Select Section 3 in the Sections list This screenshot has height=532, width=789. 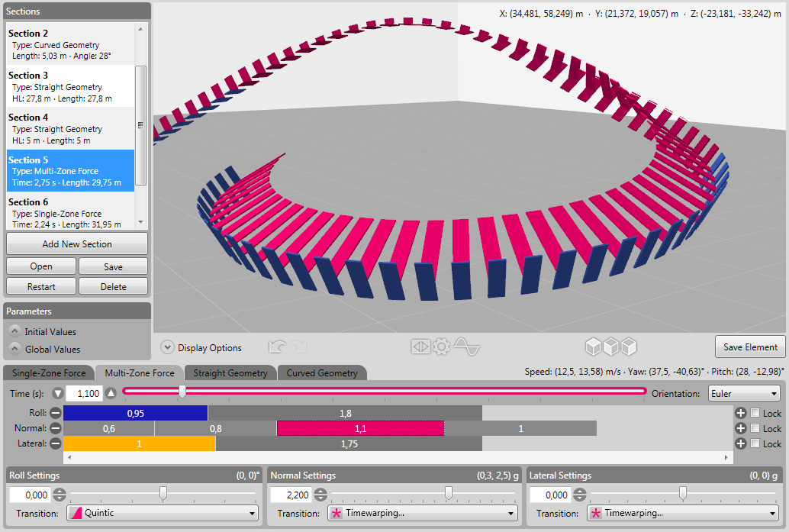pos(70,87)
